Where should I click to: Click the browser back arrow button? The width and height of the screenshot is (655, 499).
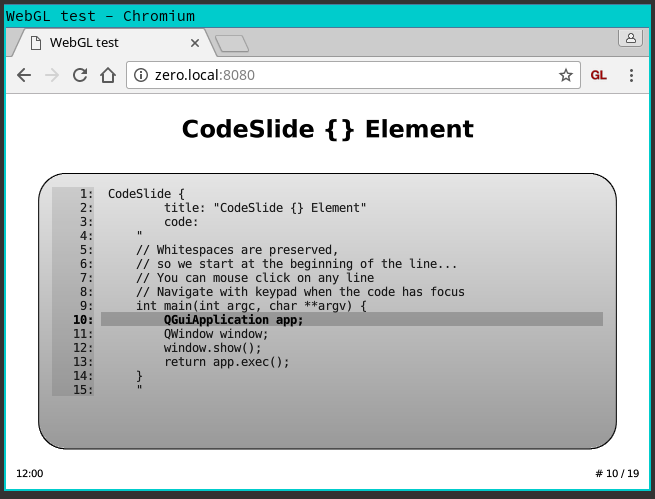coord(24,75)
